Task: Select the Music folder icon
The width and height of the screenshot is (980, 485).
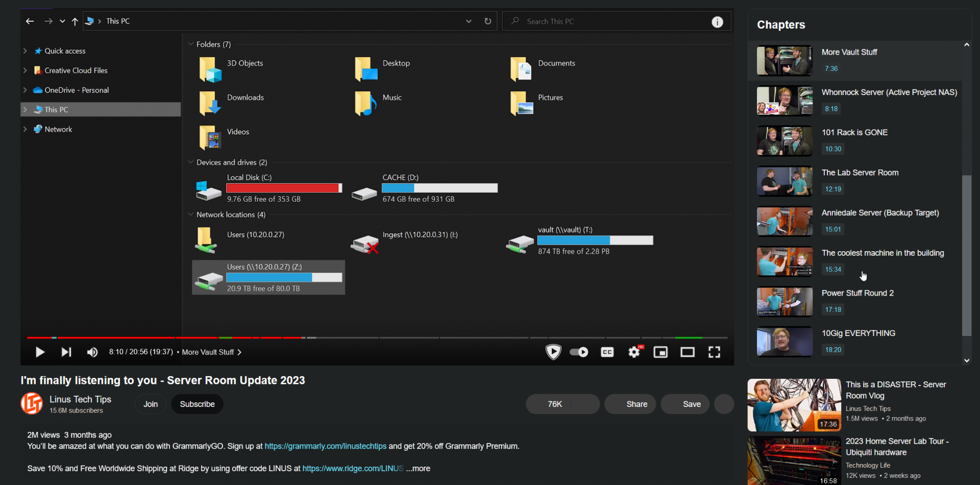Action: (366, 104)
